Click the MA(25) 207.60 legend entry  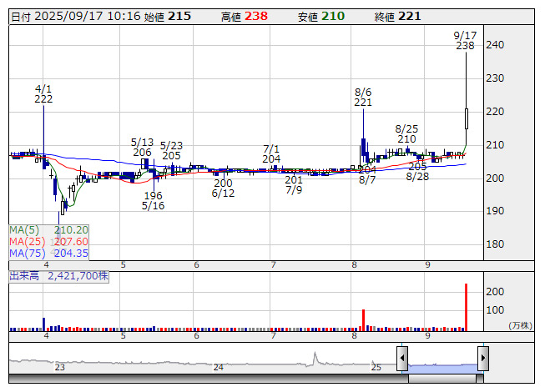48,242
